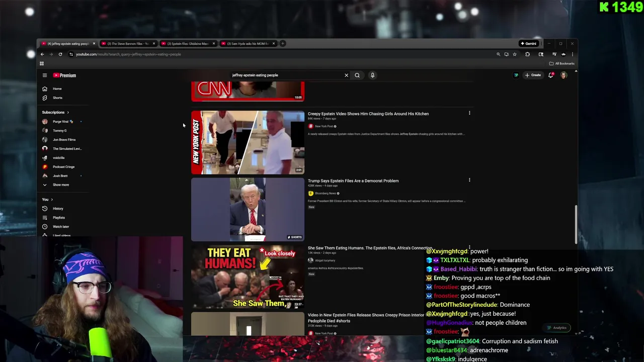Viewport: 644px width, 362px height.
Task: Expand the You section chevron
Action: click(x=51, y=200)
